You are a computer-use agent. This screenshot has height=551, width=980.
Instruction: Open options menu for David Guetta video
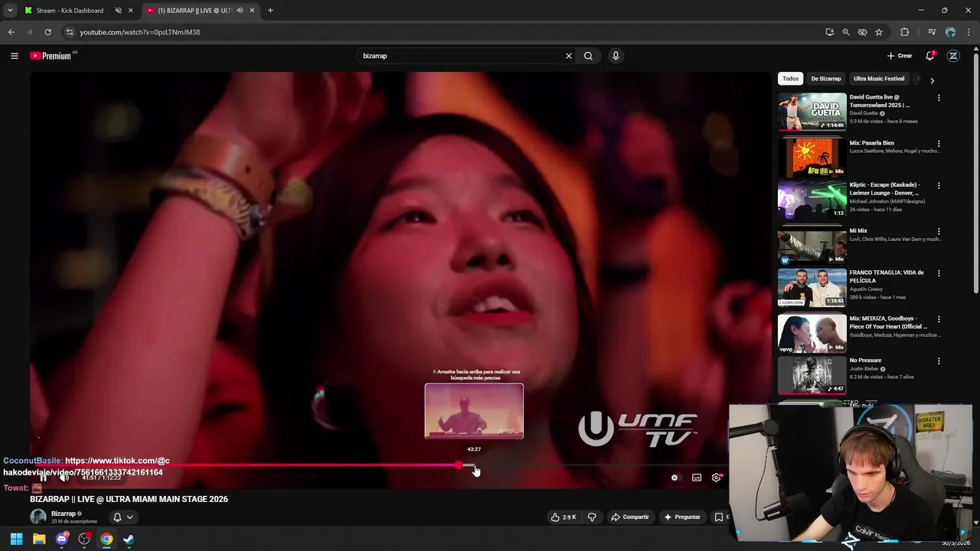pyautogui.click(x=939, y=98)
